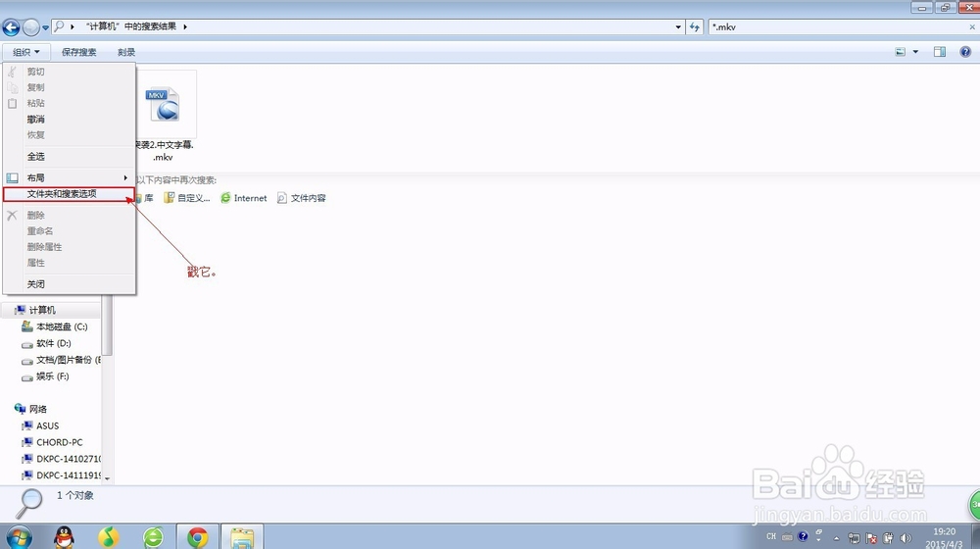The height and width of the screenshot is (549, 980).
Task: Select 本地磁盘 (C:) drive
Action: click(55, 326)
